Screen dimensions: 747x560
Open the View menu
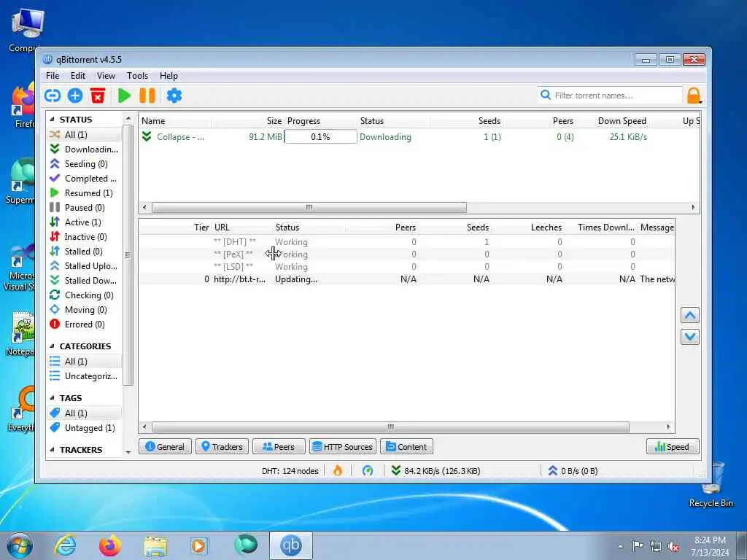tap(106, 76)
